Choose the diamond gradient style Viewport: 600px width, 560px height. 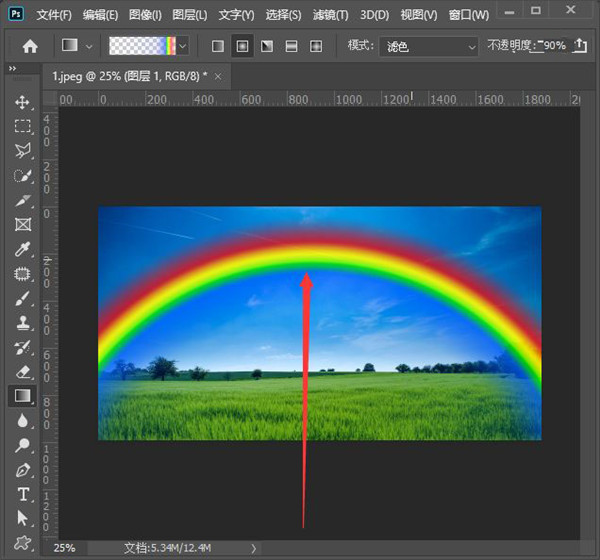point(316,46)
